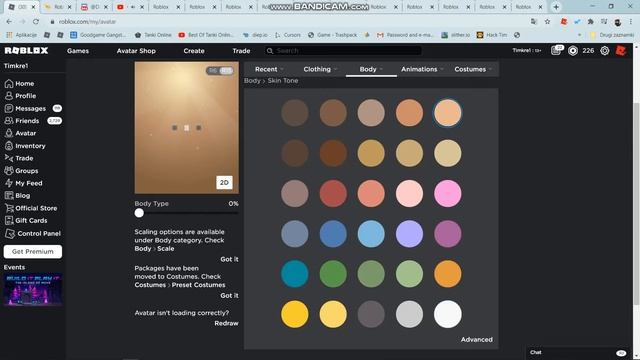Open the Friends list icon

tap(9, 121)
